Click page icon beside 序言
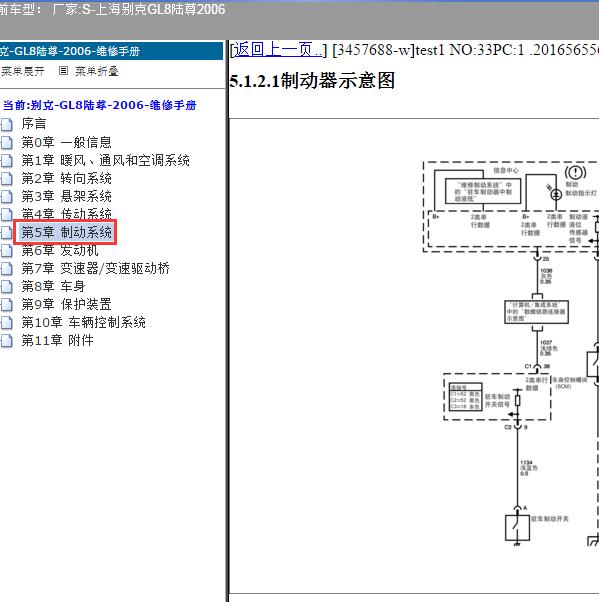This screenshot has height=602, width=599. [x=7, y=124]
